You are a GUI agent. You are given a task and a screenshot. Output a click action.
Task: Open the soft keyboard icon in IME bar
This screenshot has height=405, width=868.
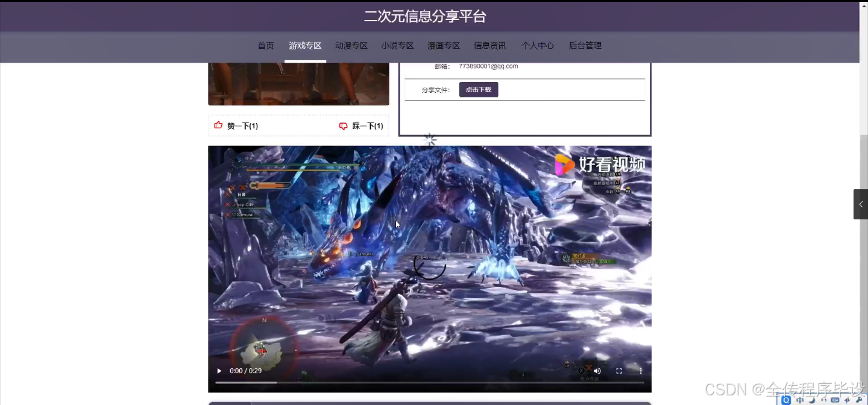[835, 400]
